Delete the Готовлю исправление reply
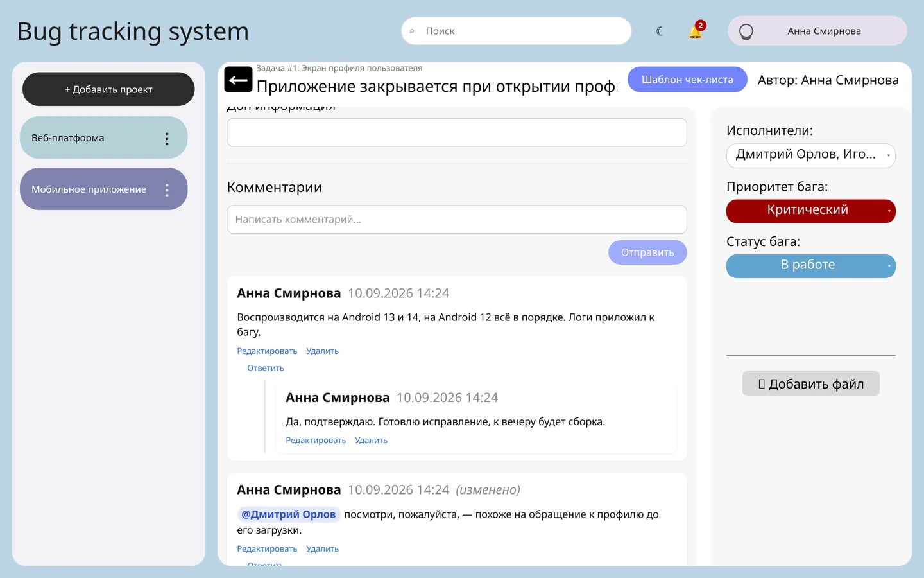 (371, 441)
